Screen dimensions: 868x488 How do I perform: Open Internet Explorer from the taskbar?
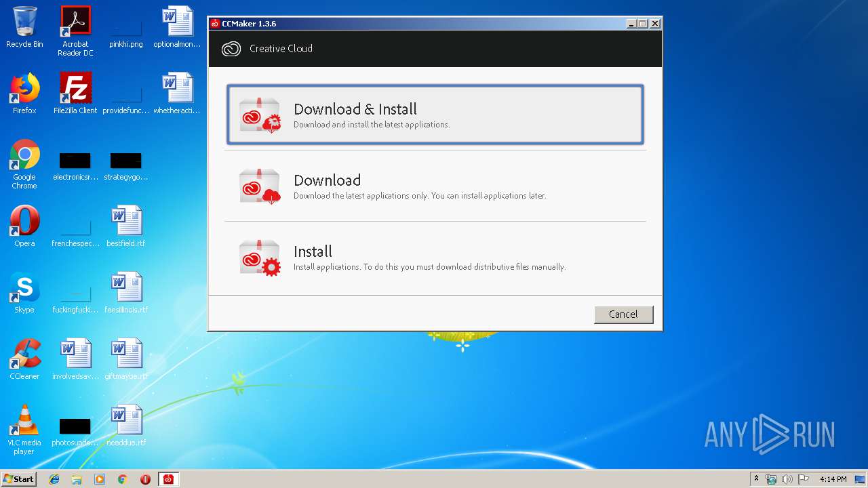(54, 479)
